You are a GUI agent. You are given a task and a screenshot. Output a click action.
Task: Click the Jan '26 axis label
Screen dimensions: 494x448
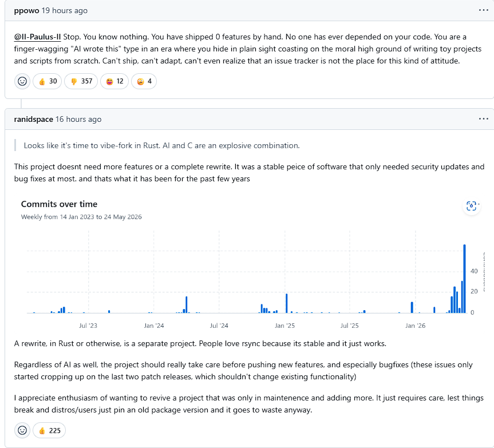coord(415,326)
